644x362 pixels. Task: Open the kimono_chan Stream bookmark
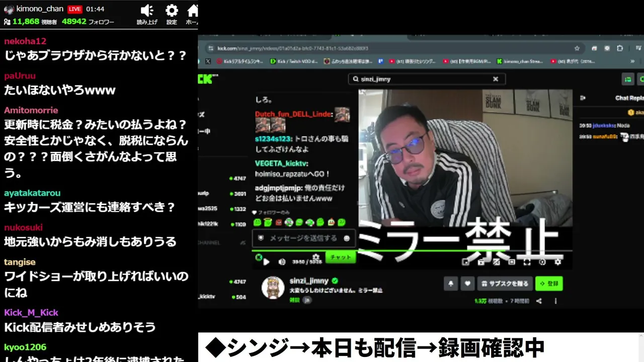pos(520,61)
